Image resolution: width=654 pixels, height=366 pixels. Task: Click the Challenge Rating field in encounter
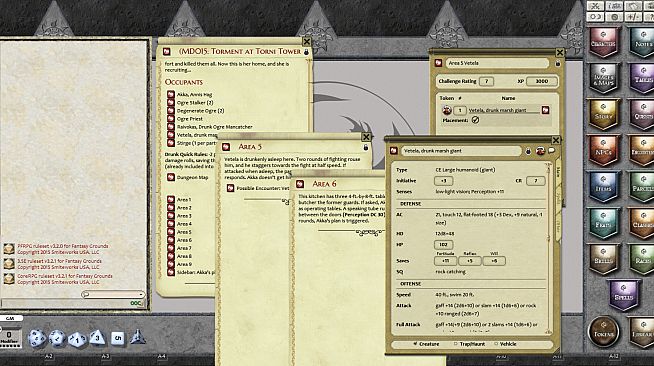(x=486, y=81)
